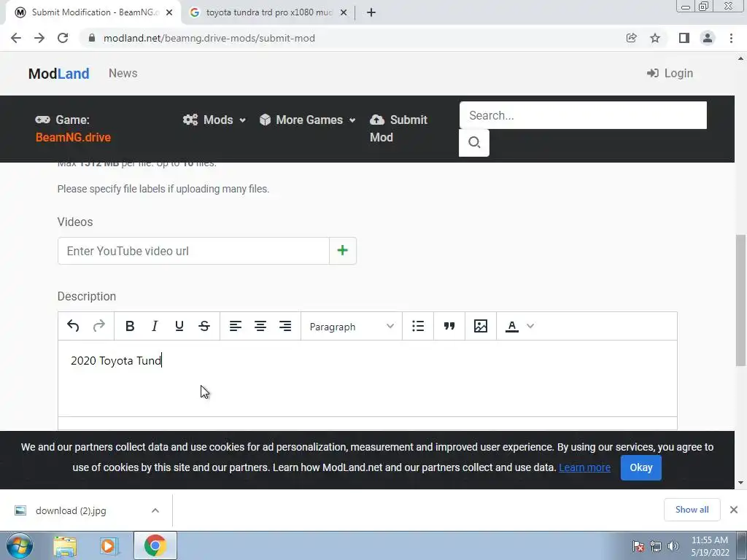
Task: Open the volume control in tray
Action: click(x=673, y=546)
